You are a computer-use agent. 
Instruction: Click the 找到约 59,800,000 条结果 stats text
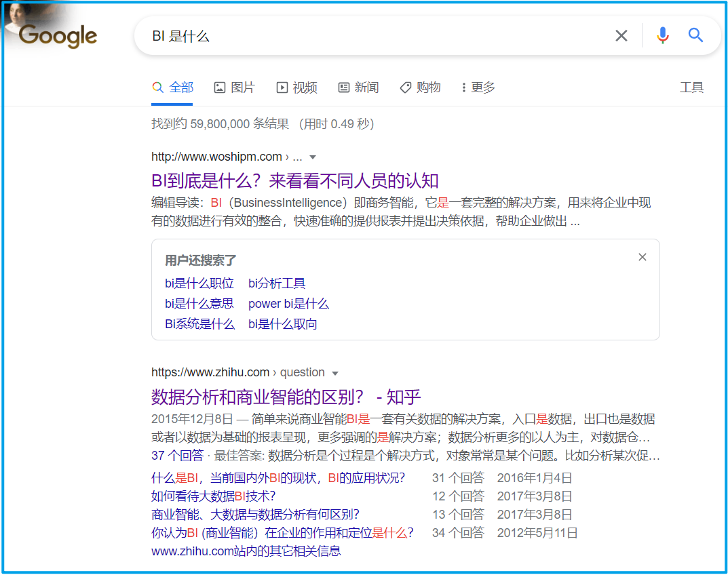point(220,124)
